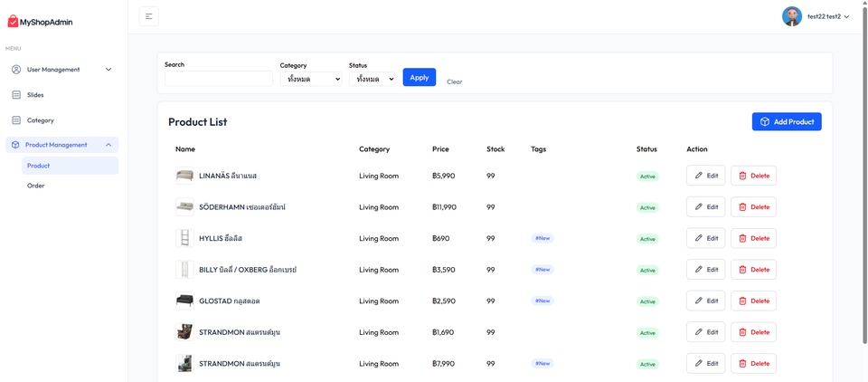Click the trash icon for LINANÄS row
The image size is (868, 382).
coord(743,176)
